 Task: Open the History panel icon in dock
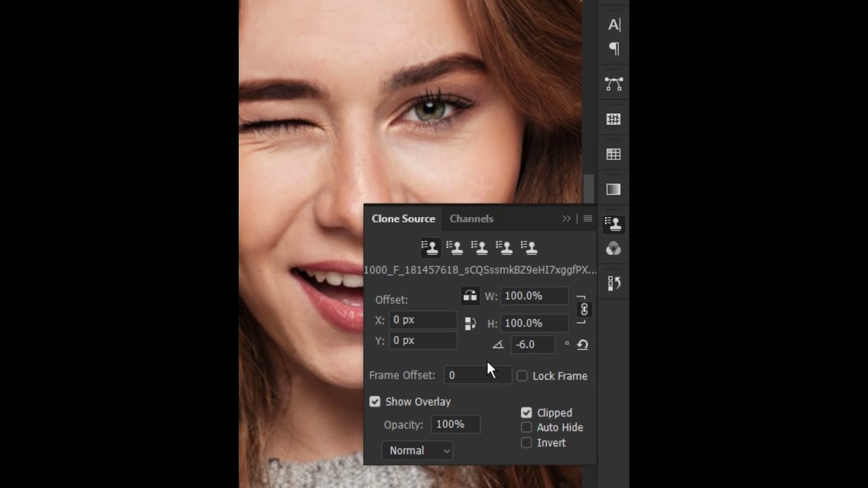point(614,283)
